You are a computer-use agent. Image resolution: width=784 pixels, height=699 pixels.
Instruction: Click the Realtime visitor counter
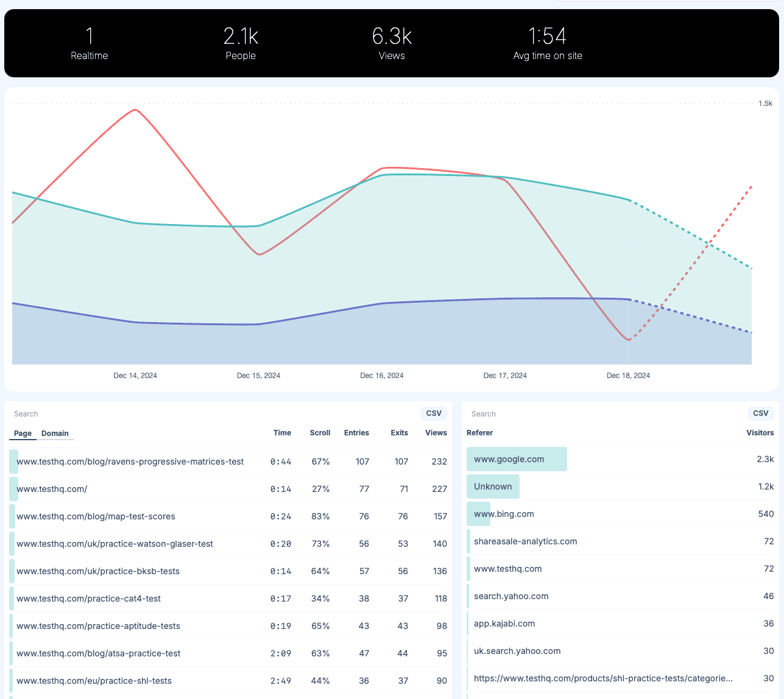pos(89,43)
